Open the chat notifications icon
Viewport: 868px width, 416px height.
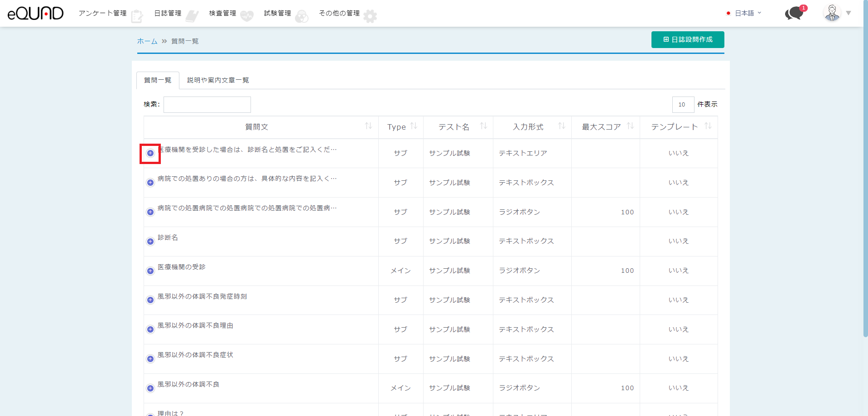tap(794, 13)
